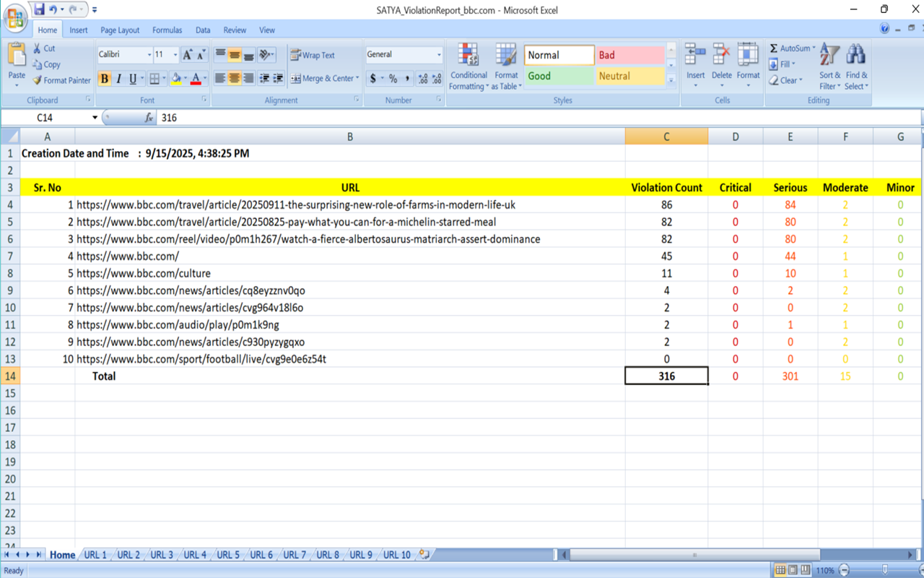
Task: Open the Fill menu in Editing group
Action: point(783,64)
